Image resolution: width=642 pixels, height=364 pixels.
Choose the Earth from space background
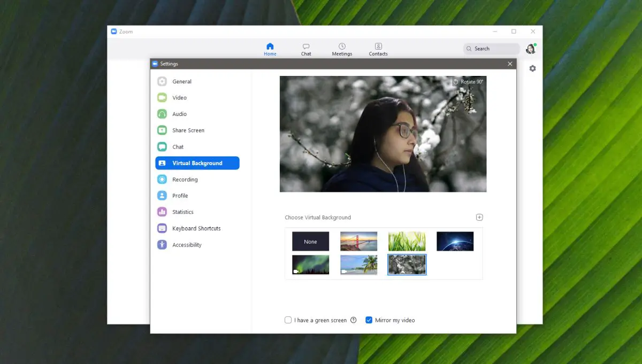click(455, 242)
